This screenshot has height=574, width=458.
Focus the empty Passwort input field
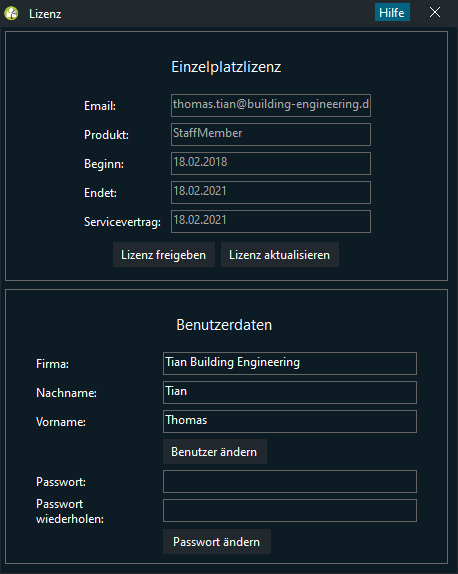(290, 481)
